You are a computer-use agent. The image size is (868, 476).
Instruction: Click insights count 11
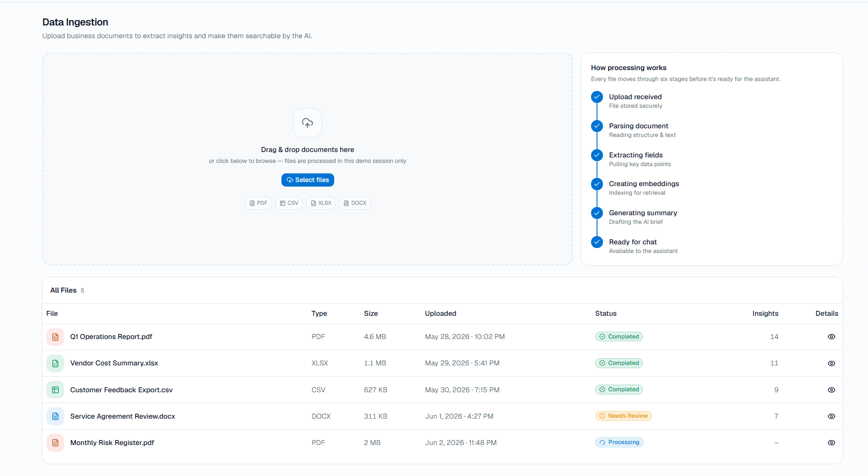click(x=774, y=363)
